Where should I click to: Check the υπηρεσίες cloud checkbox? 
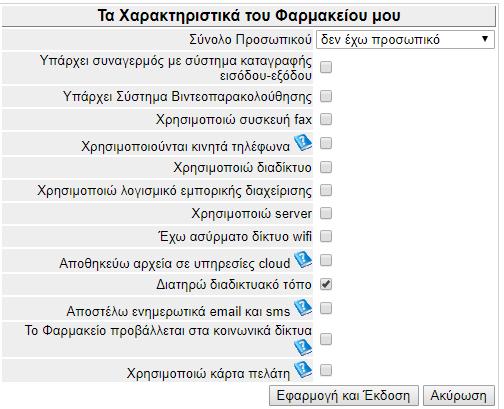point(326,260)
